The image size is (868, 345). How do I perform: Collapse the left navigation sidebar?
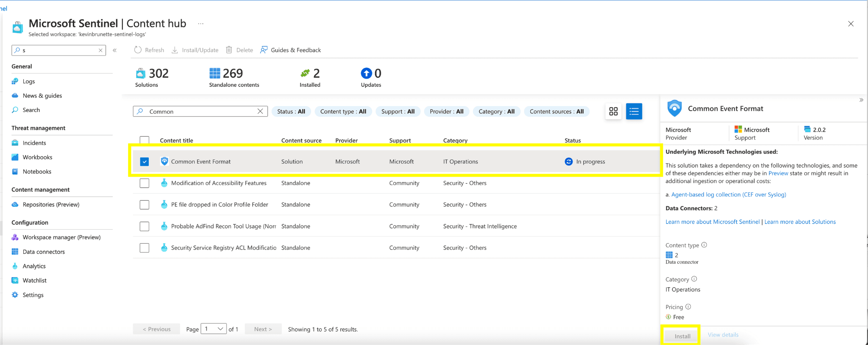point(114,50)
